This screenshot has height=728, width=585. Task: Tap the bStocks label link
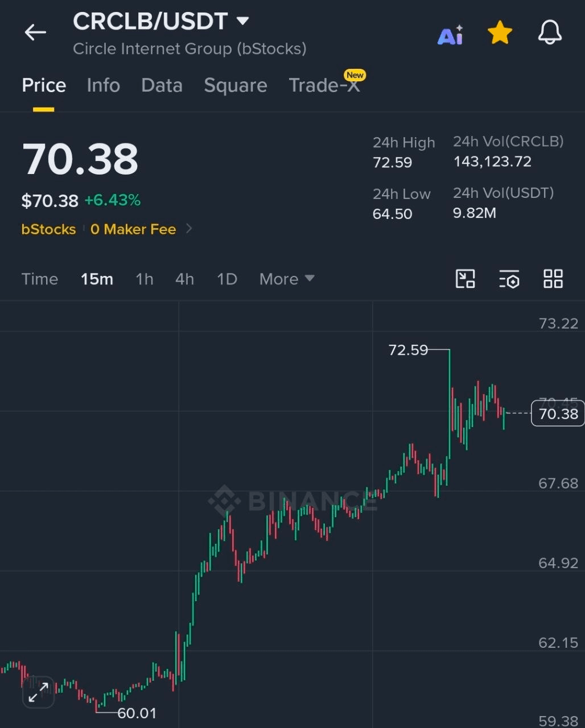[x=48, y=229]
